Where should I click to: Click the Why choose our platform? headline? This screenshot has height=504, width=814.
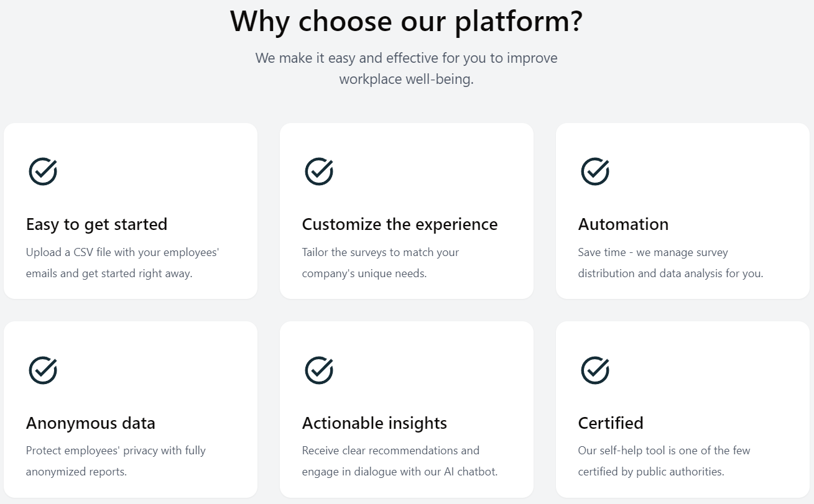(407, 21)
